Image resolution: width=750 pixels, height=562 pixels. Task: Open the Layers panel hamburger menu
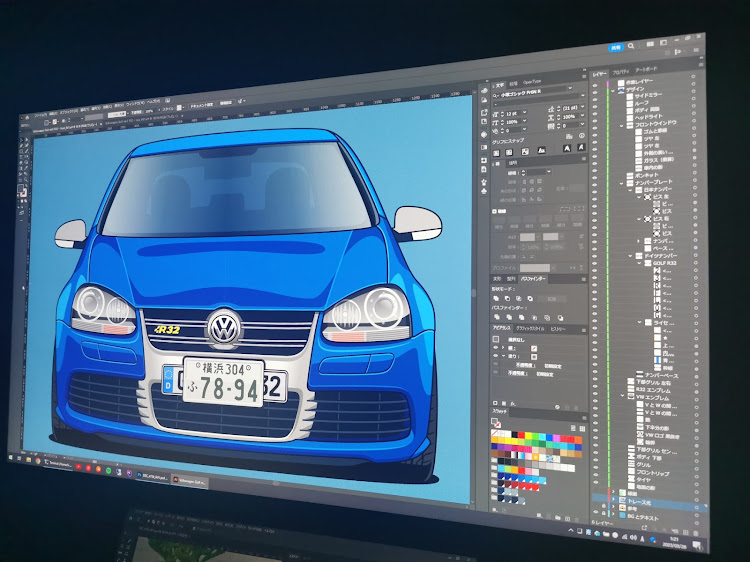pos(701,65)
